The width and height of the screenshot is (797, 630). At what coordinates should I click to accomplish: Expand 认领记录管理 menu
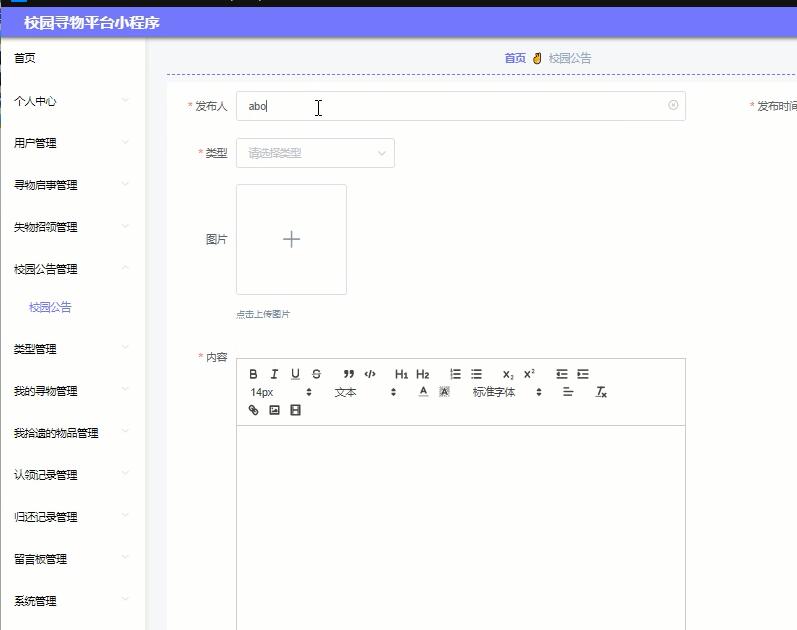71,475
